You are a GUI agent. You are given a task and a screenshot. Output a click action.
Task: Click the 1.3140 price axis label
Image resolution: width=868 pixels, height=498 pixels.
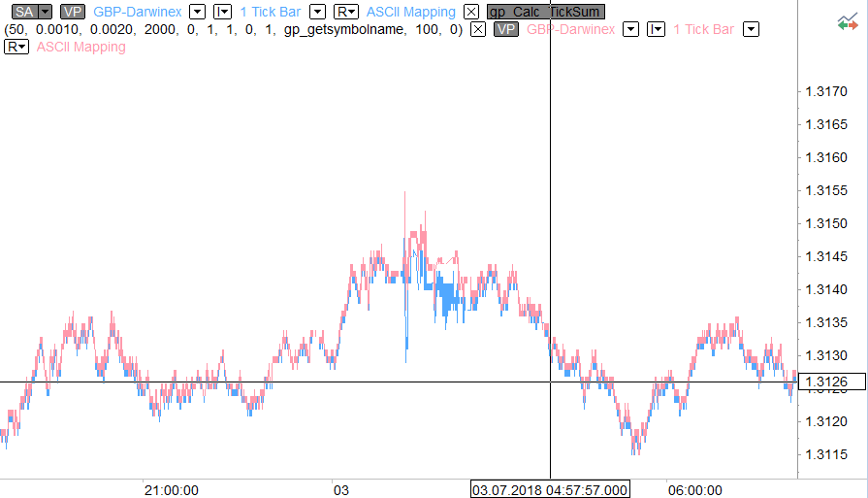(826, 289)
